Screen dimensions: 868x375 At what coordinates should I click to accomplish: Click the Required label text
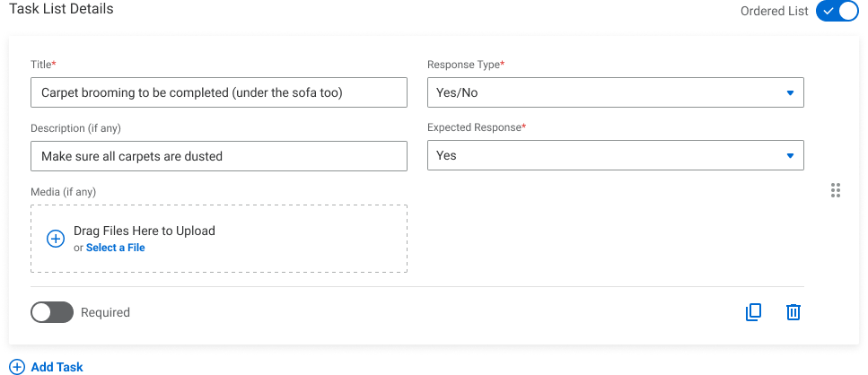[105, 313]
